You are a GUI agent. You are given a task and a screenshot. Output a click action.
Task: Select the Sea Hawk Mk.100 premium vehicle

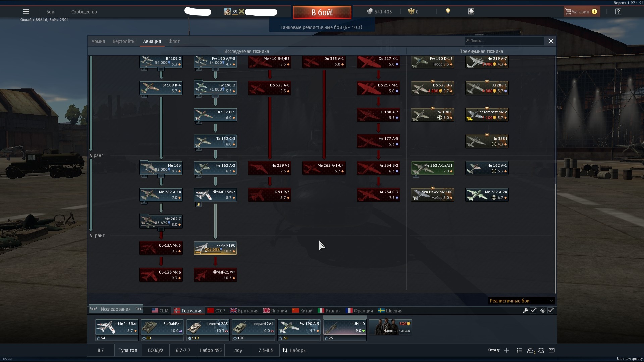pyautogui.click(x=433, y=195)
